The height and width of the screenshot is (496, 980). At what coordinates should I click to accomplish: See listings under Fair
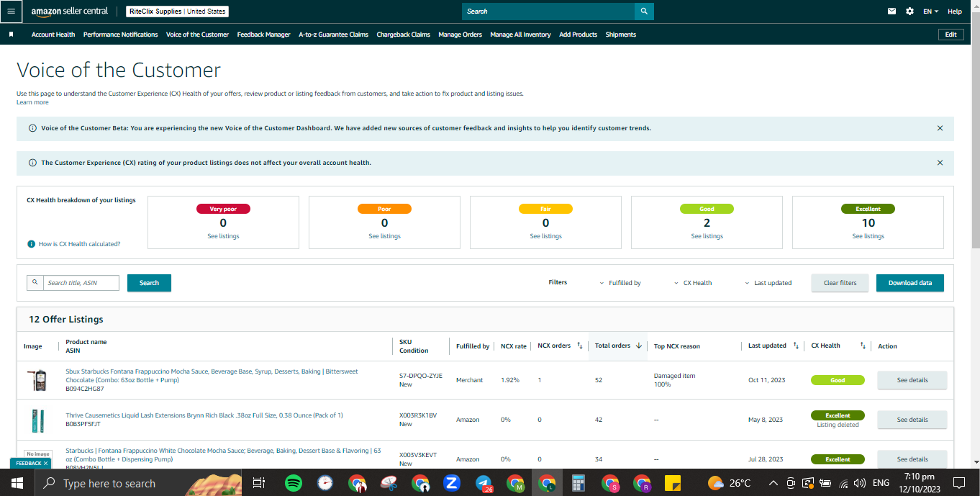click(x=545, y=236)
